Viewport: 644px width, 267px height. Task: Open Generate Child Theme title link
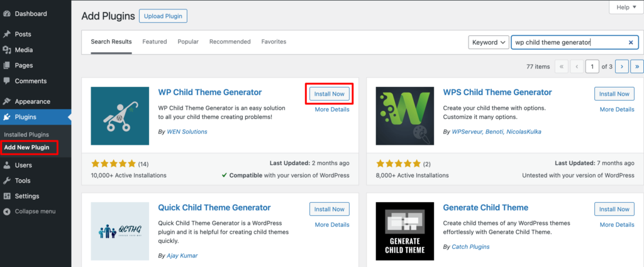486,207
